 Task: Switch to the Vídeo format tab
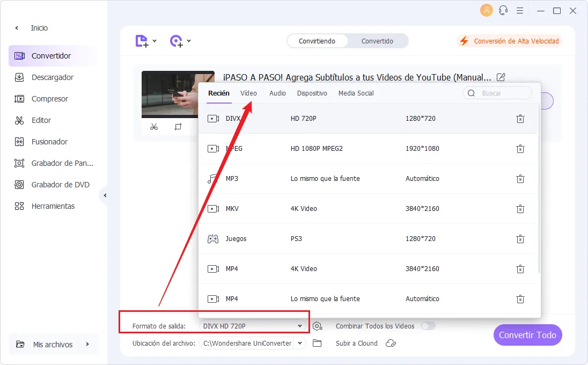point(248,93)
